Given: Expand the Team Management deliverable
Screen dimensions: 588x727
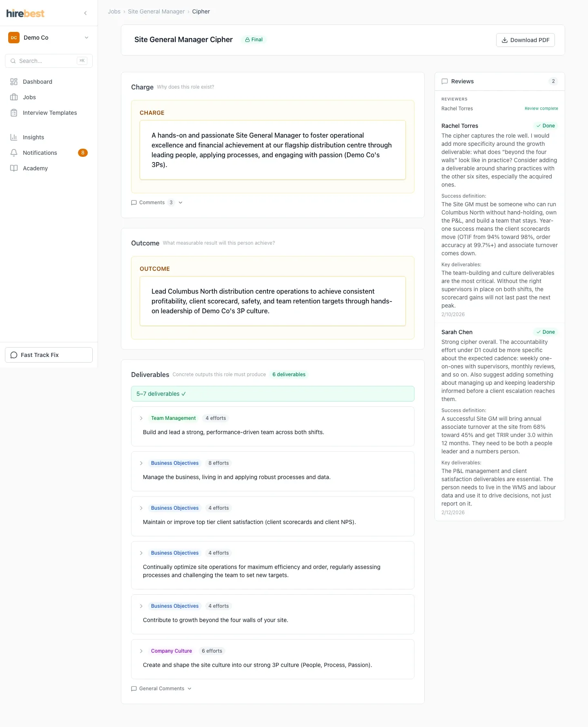Looking at the screenshot, I should (x=141, y=418).
